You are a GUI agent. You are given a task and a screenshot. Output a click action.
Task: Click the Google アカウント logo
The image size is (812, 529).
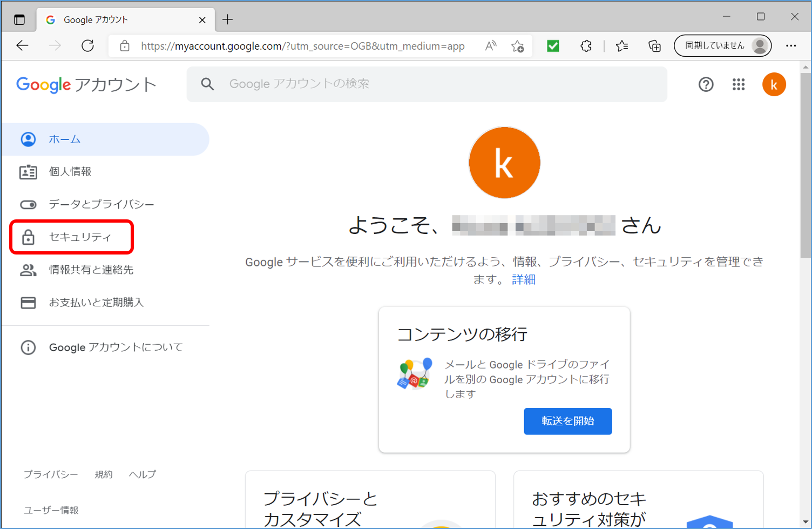coord(86,85)
